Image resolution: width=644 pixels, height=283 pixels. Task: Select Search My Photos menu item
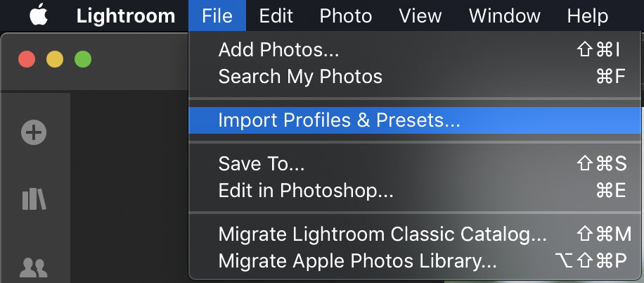point(300,76)
